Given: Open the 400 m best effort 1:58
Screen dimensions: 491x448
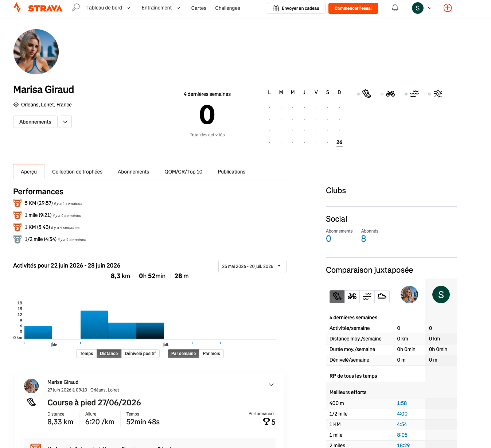Looking at the screenshot, I should pyautogui.click(x=402, y=403).
